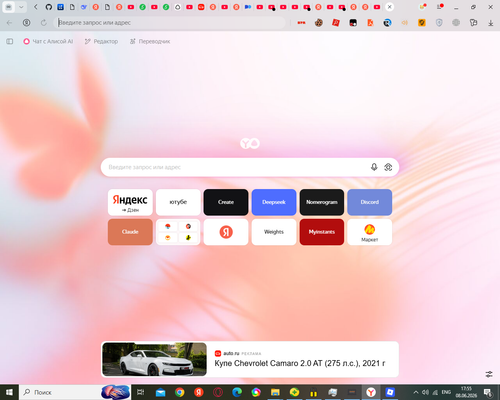500x400 pixels.
Task: Open the gray Protect shield icon
Action: point(439,23)
